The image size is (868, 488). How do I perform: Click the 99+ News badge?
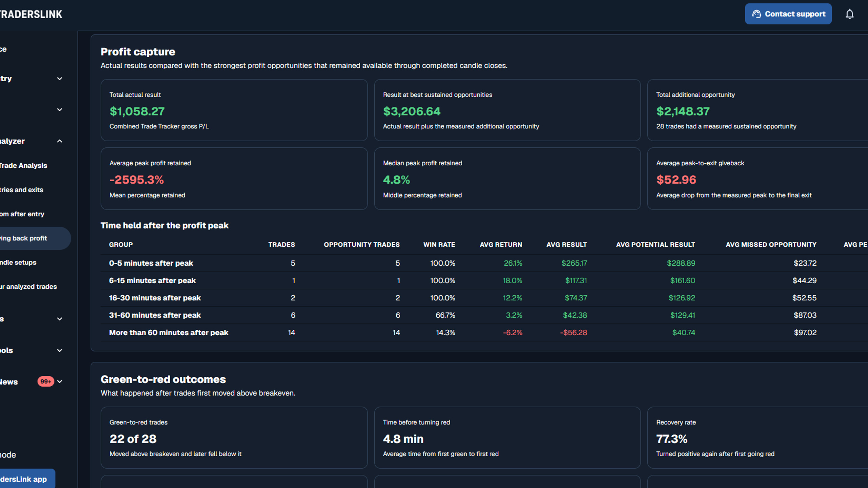coord(46,382)
